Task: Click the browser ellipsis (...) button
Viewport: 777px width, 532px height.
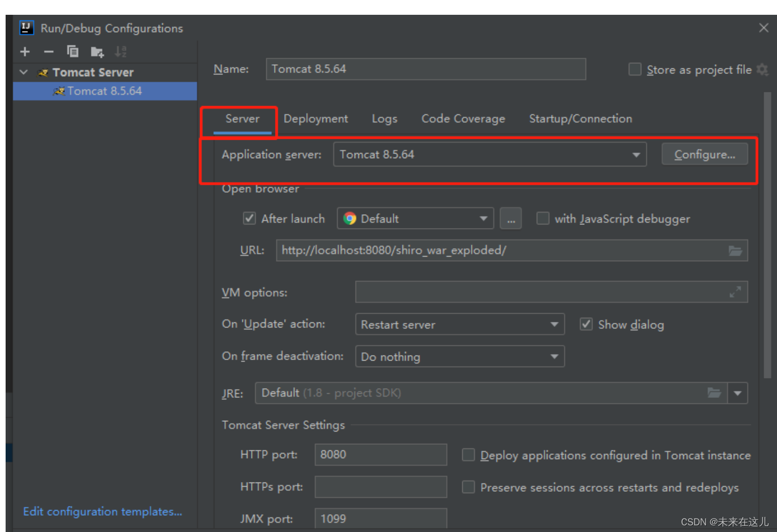Action: (511, 218)
